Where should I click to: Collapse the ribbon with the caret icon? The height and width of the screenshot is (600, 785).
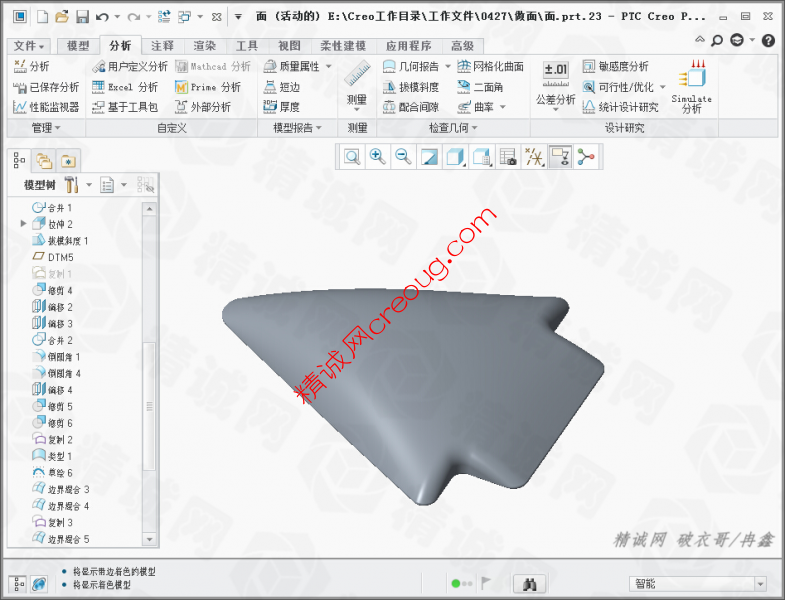pyautogui.click(x=700, y=39)
